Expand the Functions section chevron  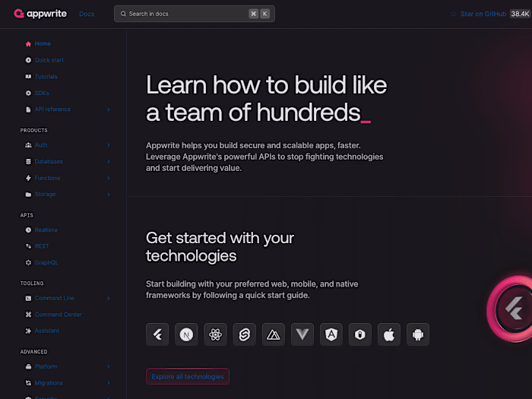pyautogui.click(x=109, y=178)
